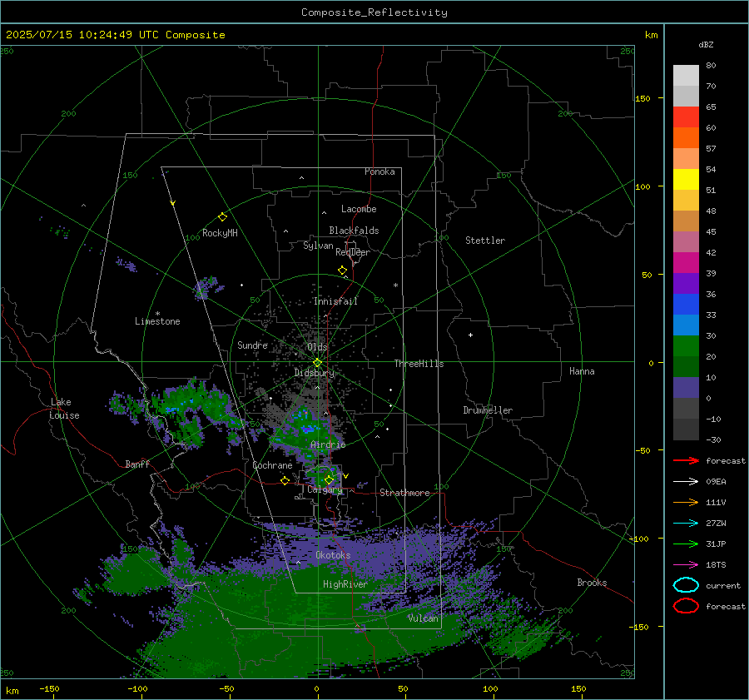749x700 pixels.
Task: Select the 0 dBZ slate purple swatch
Action: pyautogui.click(x=686, y=388)
